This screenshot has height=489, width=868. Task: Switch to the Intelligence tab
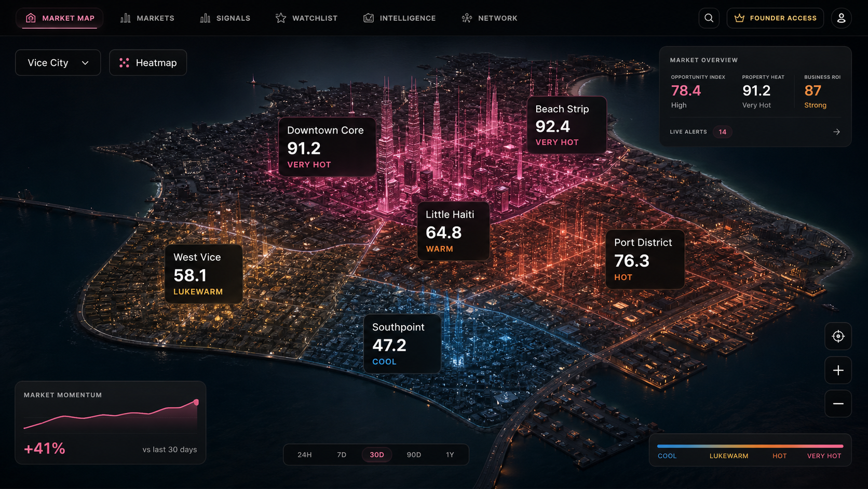[400, 18]
